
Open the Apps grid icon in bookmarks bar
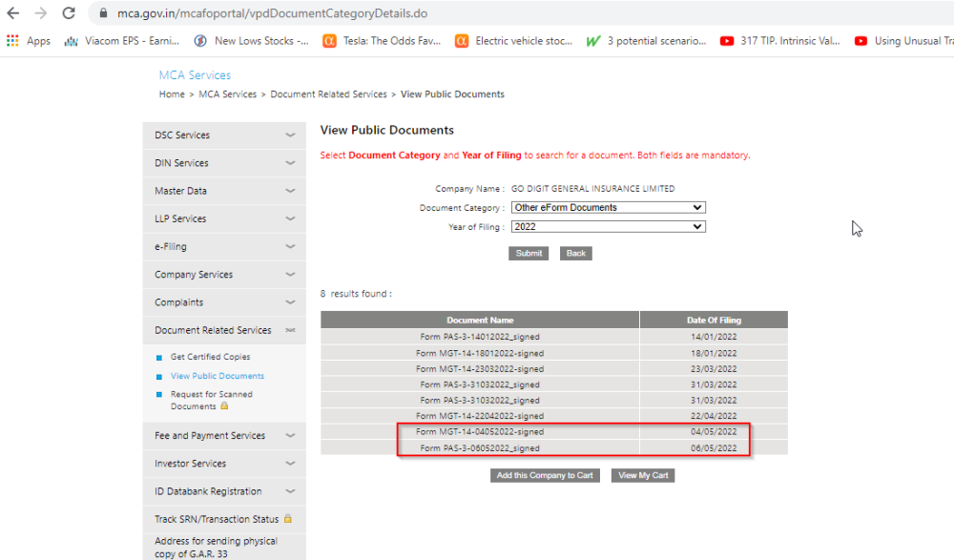[x=12, y=41]
